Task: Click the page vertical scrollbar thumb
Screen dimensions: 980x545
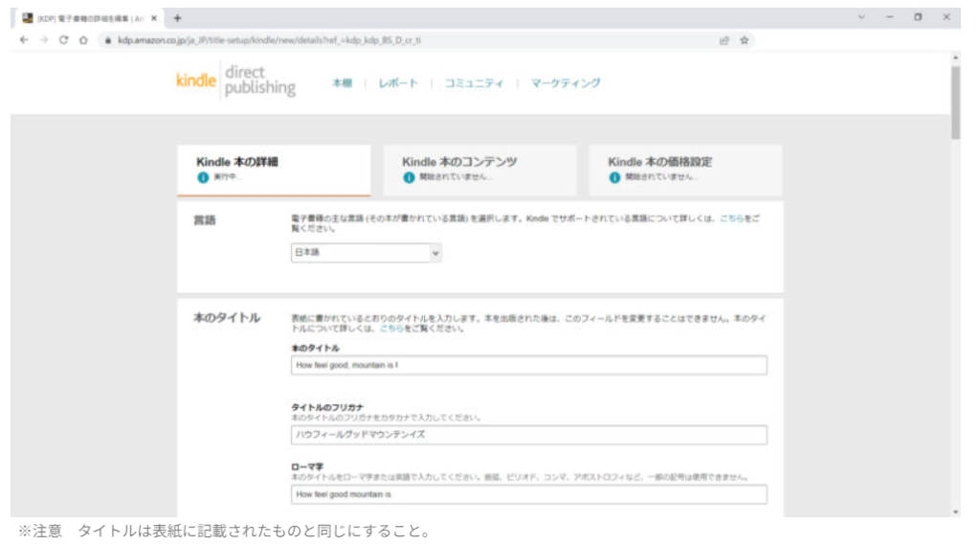Action: tap(956, 102)
